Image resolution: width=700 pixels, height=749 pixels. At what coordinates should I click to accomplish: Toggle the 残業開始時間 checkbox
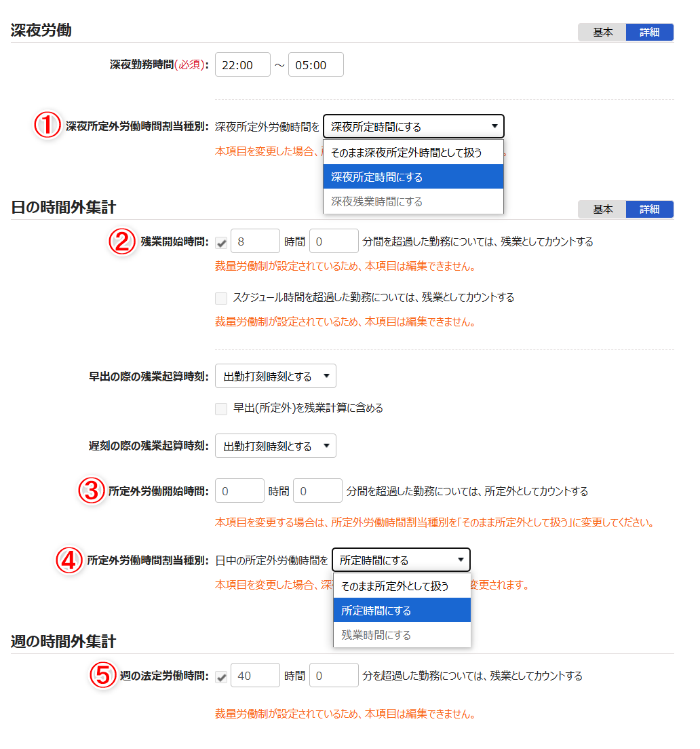(220, 240)
